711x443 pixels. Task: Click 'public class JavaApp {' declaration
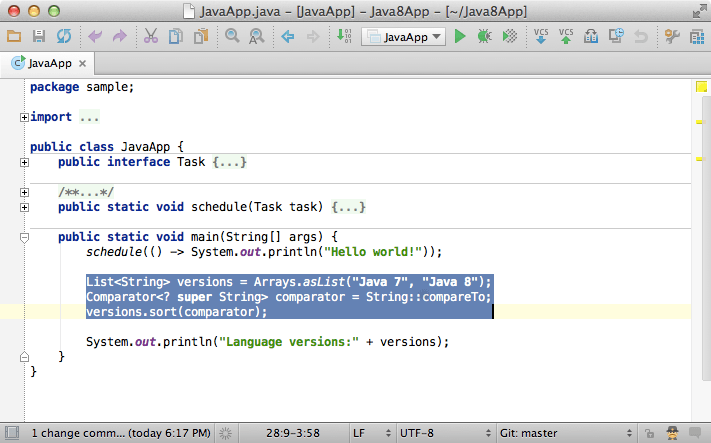[107, 147]
